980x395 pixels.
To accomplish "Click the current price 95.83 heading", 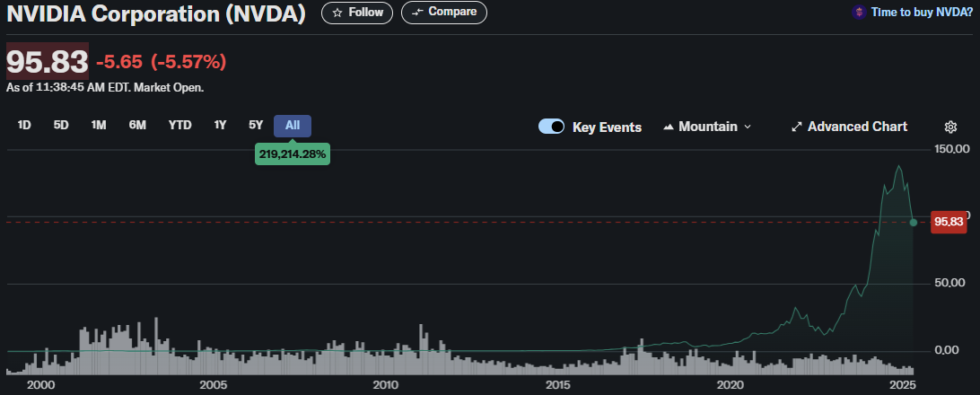I will (x=48, y=61).
